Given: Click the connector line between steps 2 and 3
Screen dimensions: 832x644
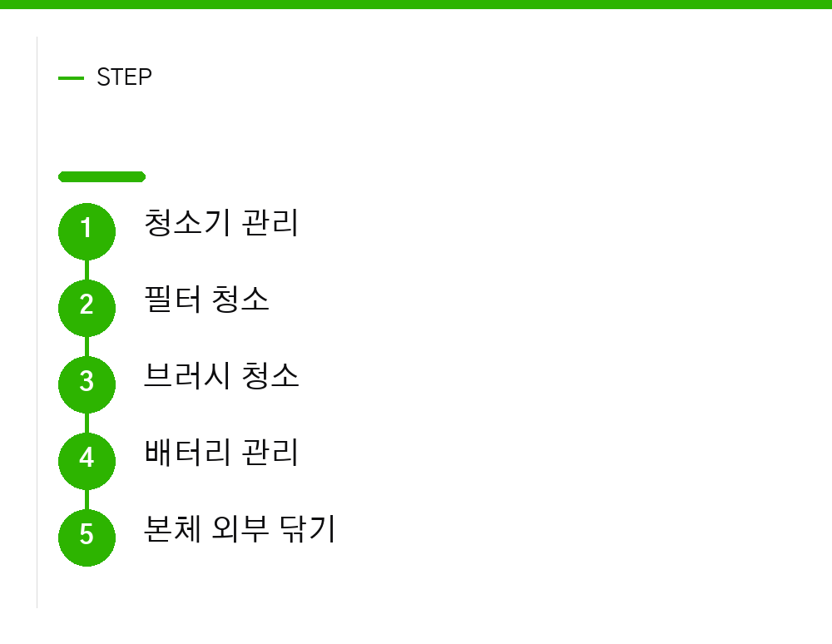Looking at the screenshot, I should tap(87, 346).
